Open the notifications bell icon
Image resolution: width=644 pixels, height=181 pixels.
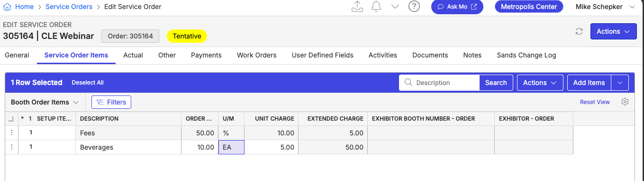376,7
